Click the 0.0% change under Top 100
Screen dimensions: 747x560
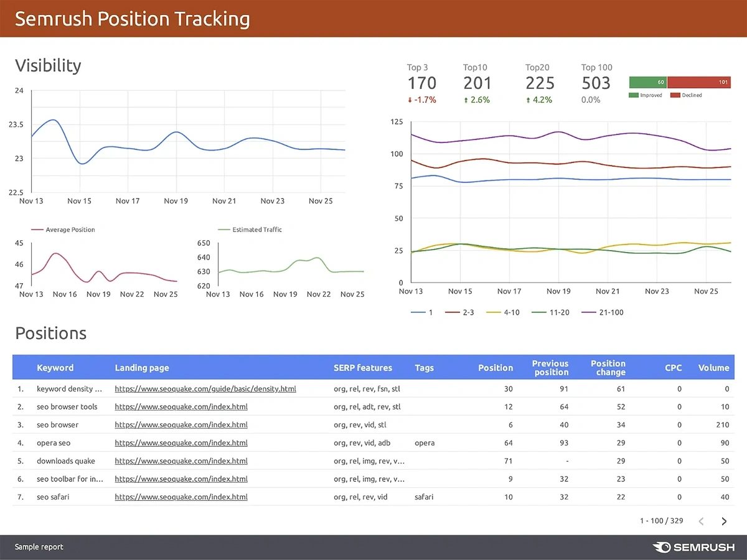coord(591,100)
